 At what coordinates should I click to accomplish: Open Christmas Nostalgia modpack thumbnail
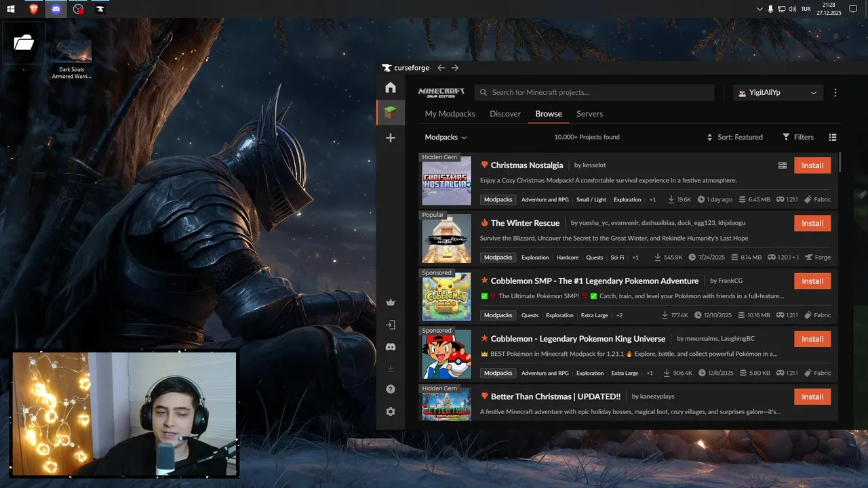click(447, 181)
